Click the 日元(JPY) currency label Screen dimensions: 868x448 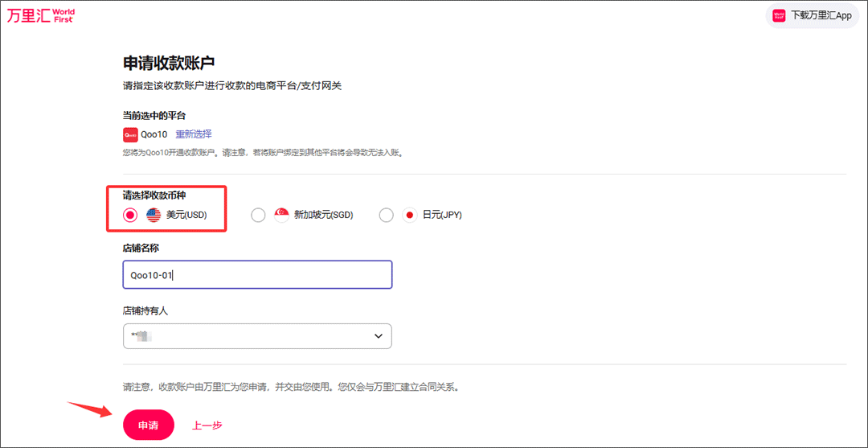click(442, 215)
